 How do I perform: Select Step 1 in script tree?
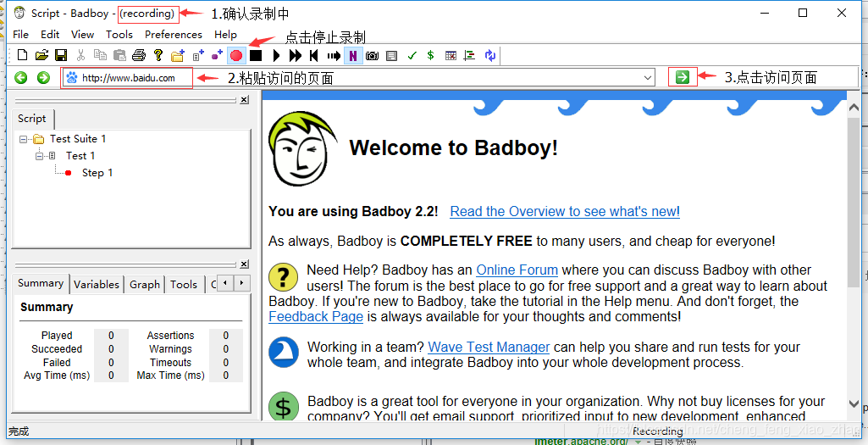point(97,173)
